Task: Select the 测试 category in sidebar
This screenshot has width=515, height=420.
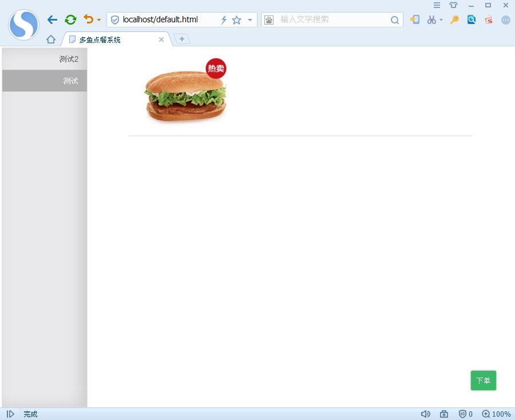Action: pyautogui.click(x=45, y=81)
